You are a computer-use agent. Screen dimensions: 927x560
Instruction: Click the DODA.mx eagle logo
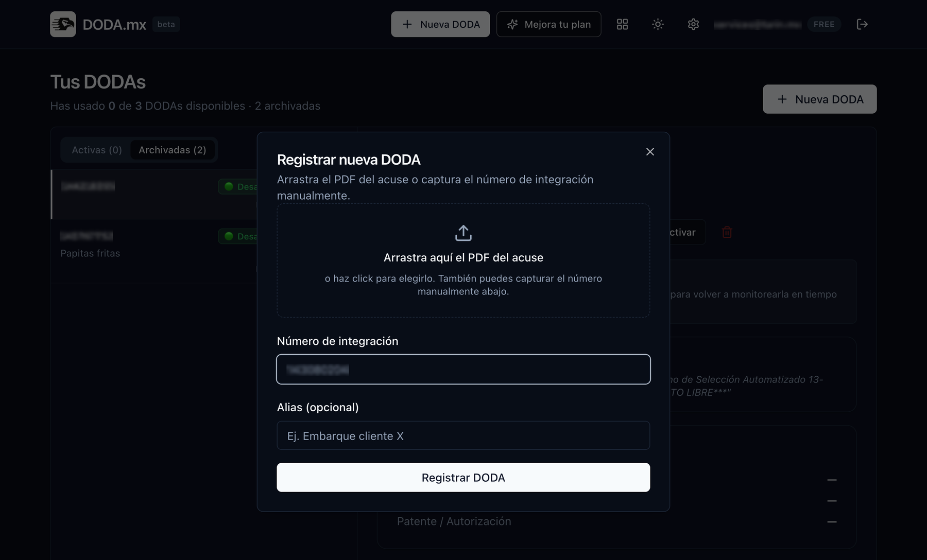point(63,24)
